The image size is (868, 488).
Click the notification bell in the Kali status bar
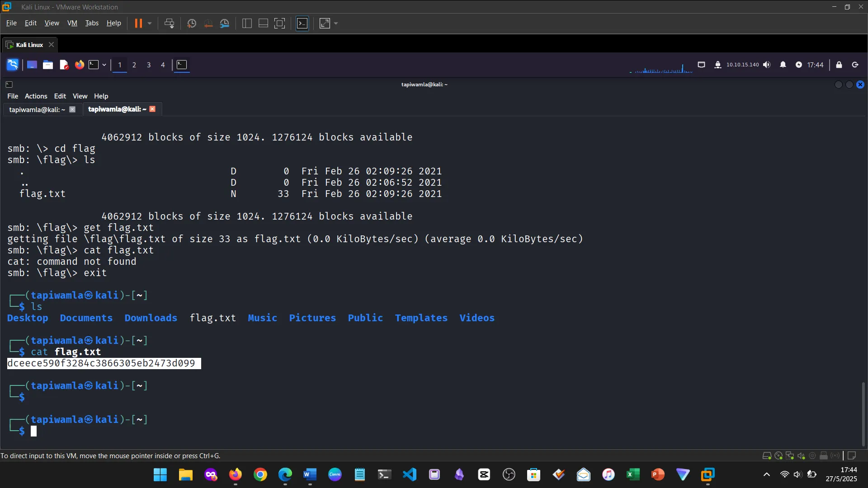coord(783,65)
